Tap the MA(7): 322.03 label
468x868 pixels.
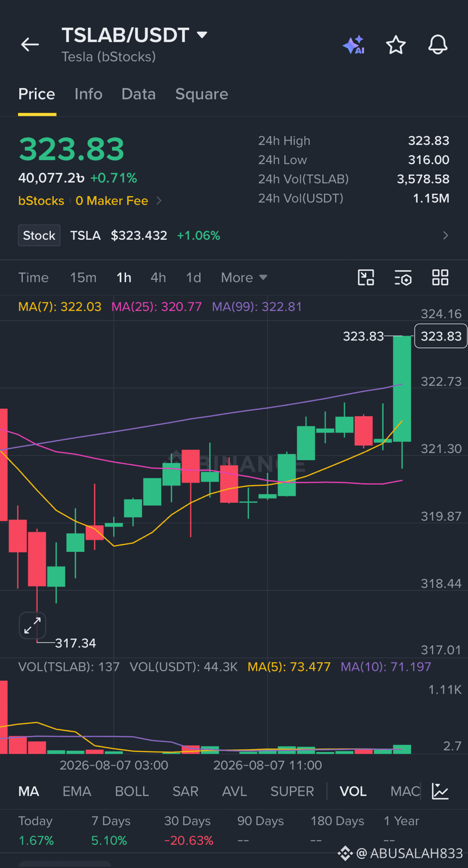pos(60,306)
